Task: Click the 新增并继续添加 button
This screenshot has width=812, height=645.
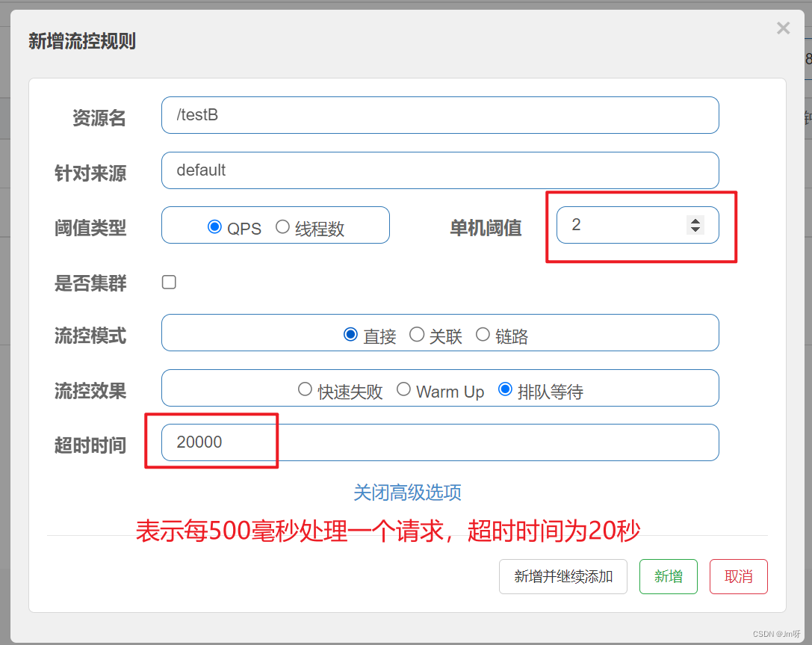Action: coord(563,576)
